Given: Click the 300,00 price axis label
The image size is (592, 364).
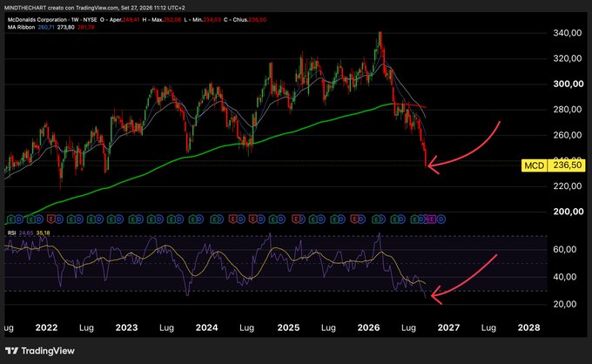Looking at the screenshot, I should pos(568,84).
